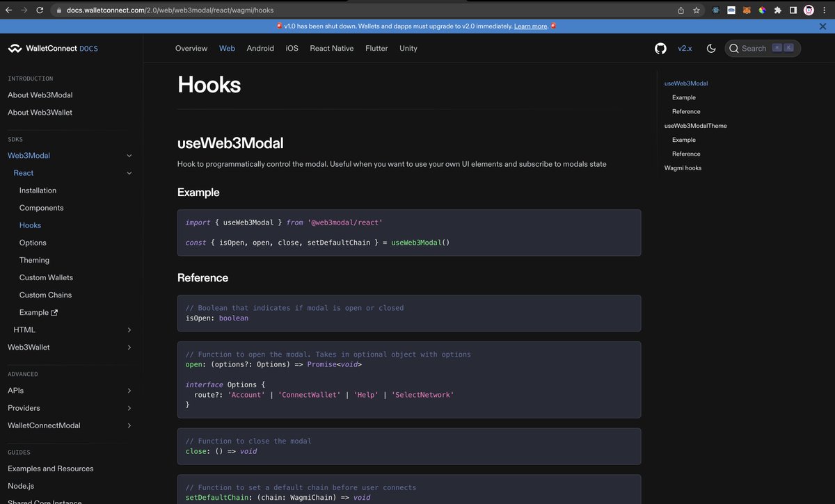Jump to Reference under useWeb3Modal in contents
This screenshot has width=835, height=504.
tap(686, 111)
